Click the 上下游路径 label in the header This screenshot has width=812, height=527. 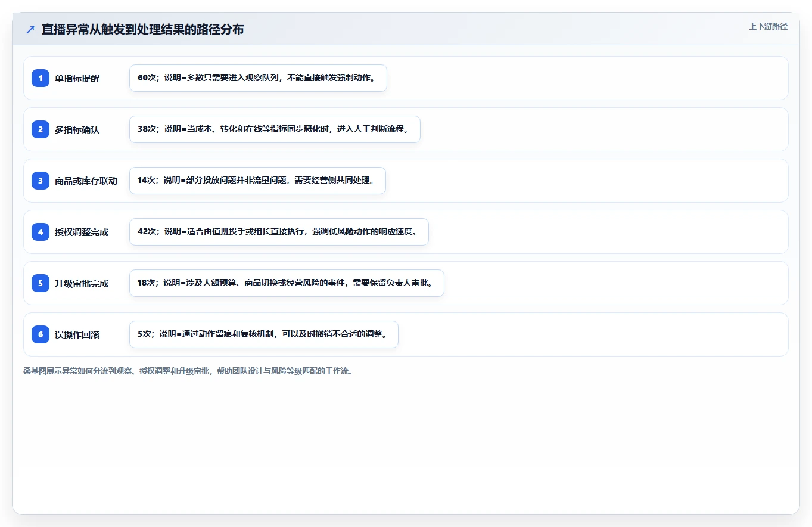pyautogui.click(x=768, y=26)
